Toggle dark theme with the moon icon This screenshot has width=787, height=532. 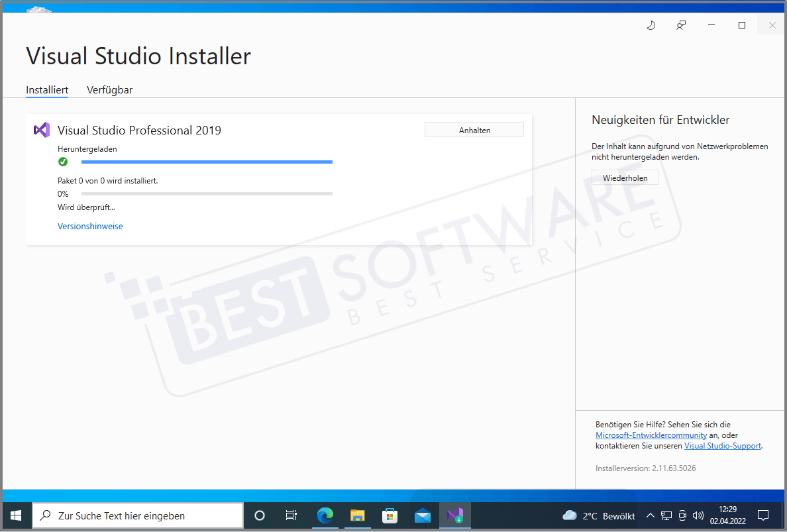click(x=651, y=25)
